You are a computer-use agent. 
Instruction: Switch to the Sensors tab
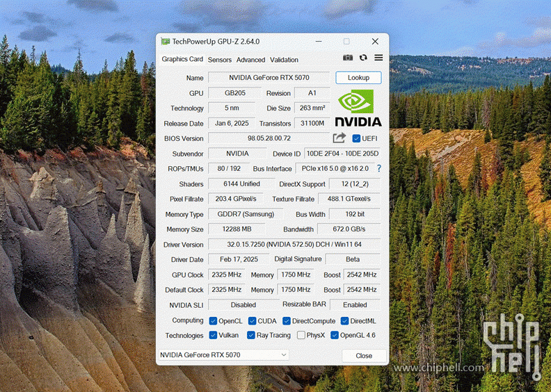point(220,60)
